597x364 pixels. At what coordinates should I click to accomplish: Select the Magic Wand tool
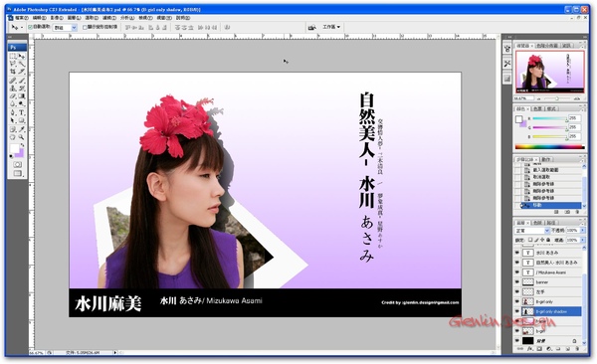[x=22, y=64]
